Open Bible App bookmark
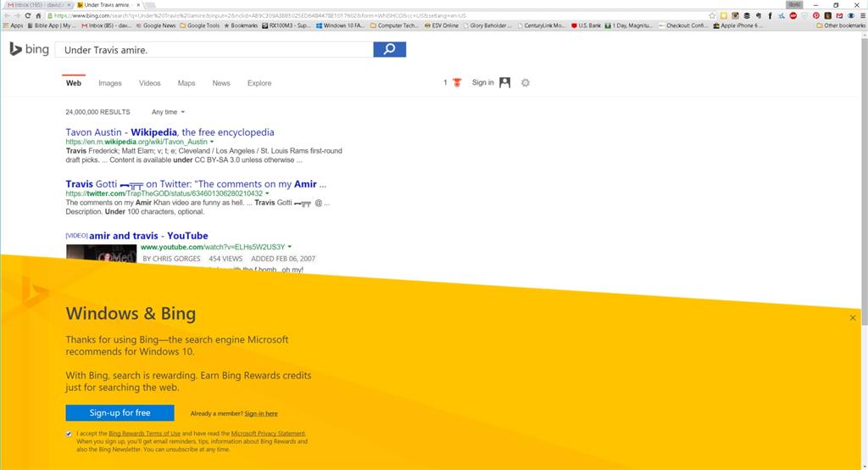The width and height of the screenshot is (868, 470). click(52, 25)
